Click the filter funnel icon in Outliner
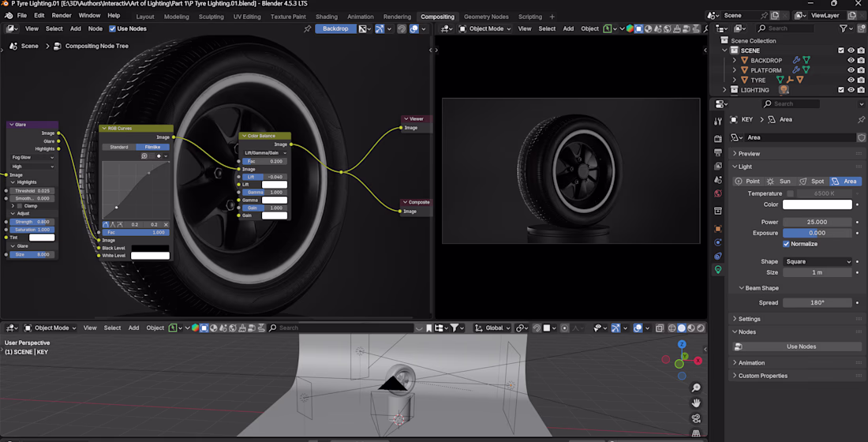Image resolution: width=868 pixels, height=442 pixels. click(x=843, y=28)
